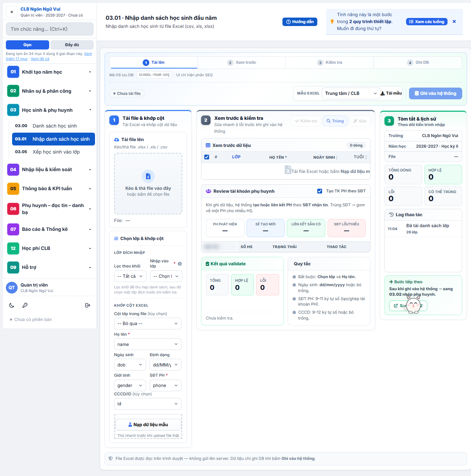Select the Gọn view mode
The height and width of the screenshot is (476, 471).
[28, 45]
